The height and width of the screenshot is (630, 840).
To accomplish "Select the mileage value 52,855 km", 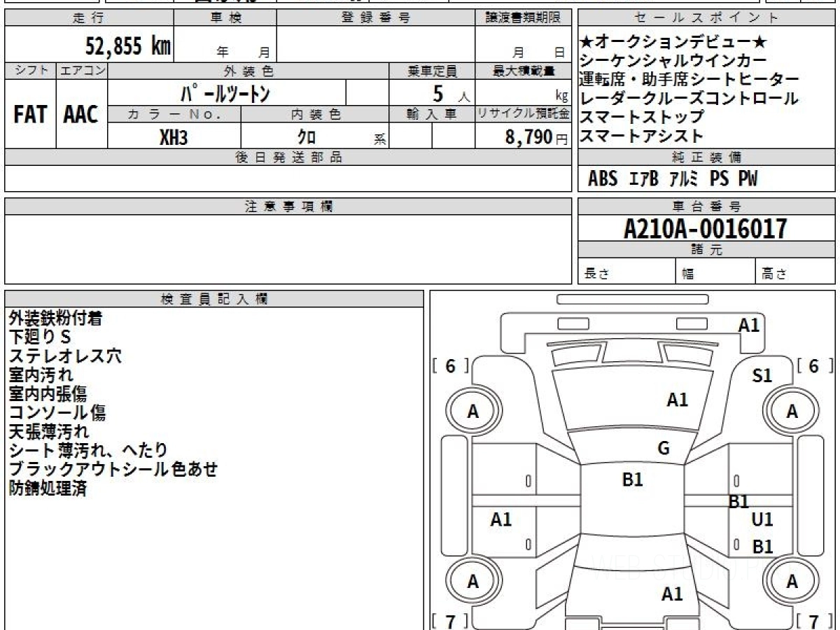I will (128, 46).
